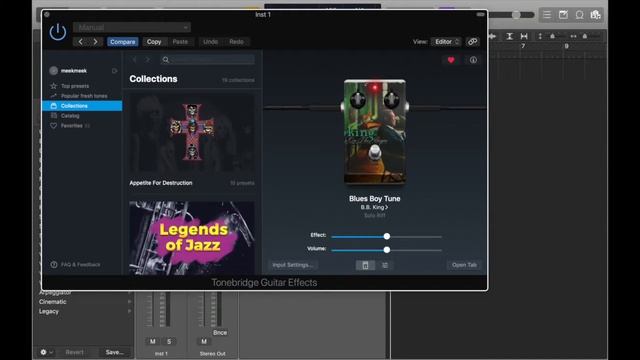The height and width of the screenshot is (360, 640).
Task: Toggle the plugin window link icon
Action: tap(473, 42)
